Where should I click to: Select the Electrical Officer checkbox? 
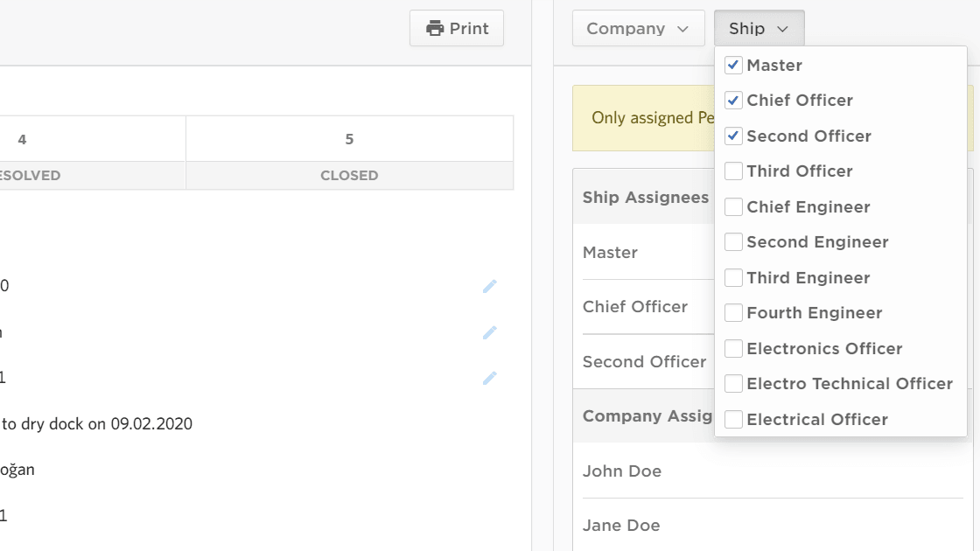pos(733,420)
